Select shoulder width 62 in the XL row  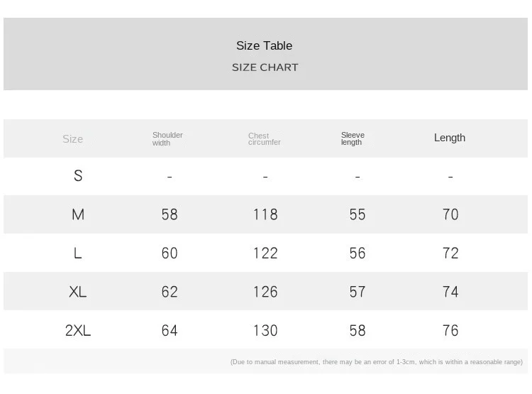[170, 292]
